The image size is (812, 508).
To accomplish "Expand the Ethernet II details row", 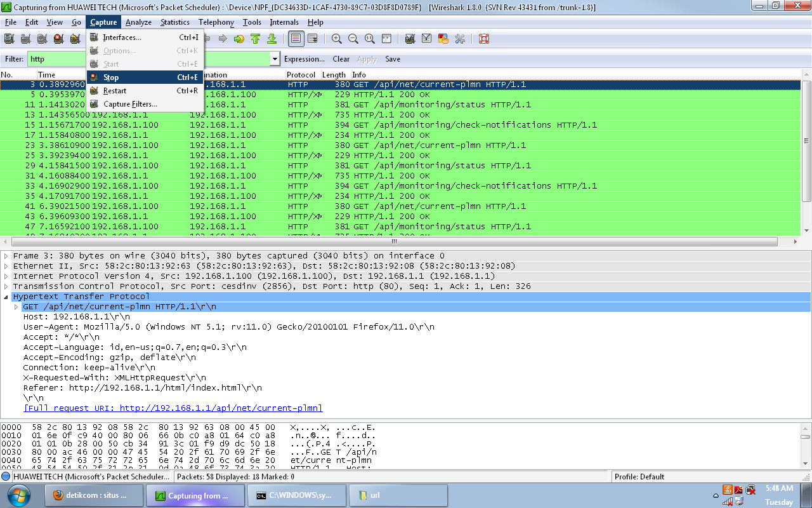I will 6,266.
